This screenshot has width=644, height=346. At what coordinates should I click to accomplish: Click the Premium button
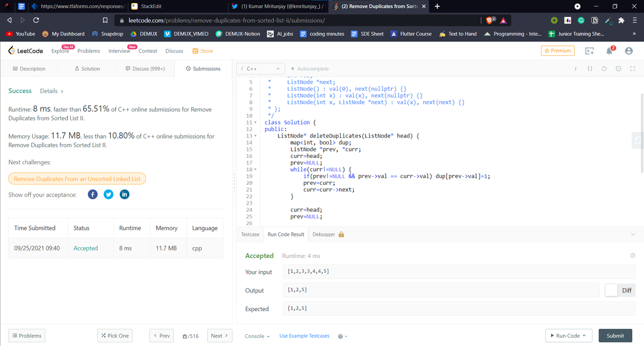pyautogui.click(x=558, y=51)
